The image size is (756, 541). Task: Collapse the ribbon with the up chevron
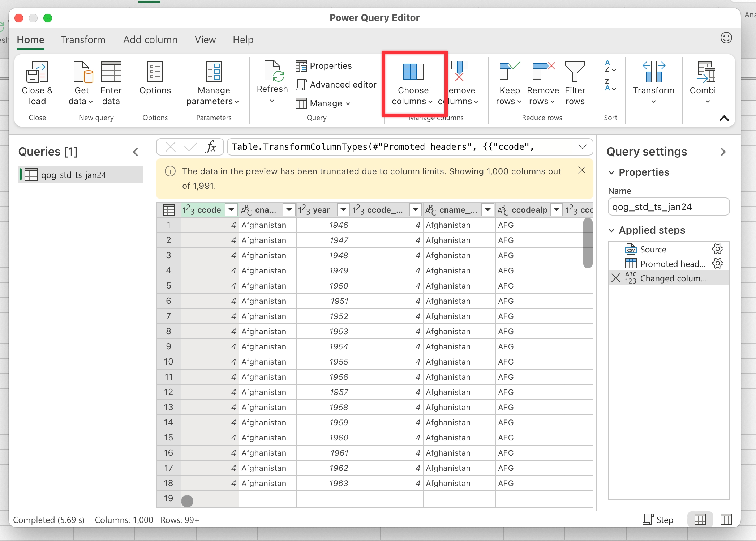point(724,118)
